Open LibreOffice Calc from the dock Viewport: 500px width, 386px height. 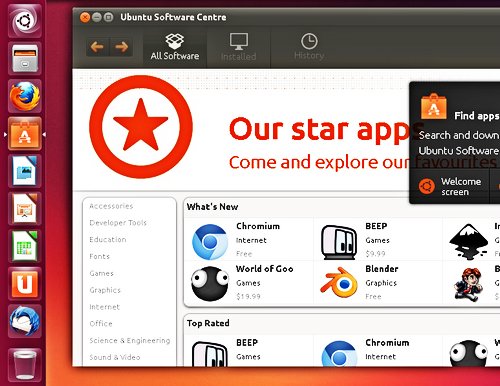coord(25,246)
